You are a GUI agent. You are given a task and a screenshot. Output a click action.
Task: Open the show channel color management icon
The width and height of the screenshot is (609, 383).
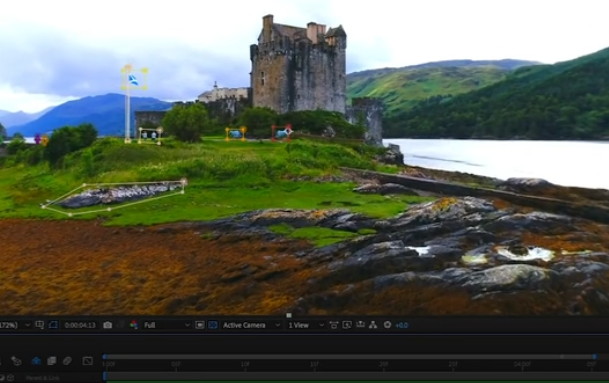click(134, 325)
